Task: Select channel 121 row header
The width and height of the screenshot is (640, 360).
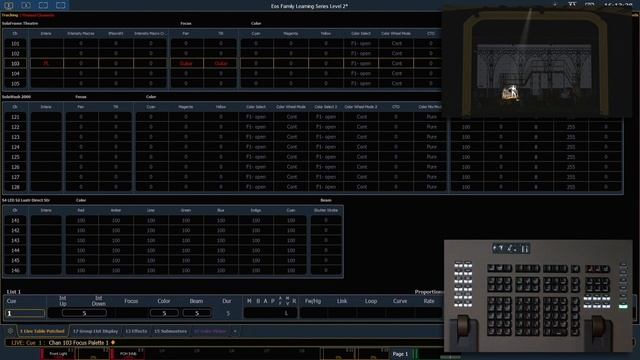Action: 15,117
